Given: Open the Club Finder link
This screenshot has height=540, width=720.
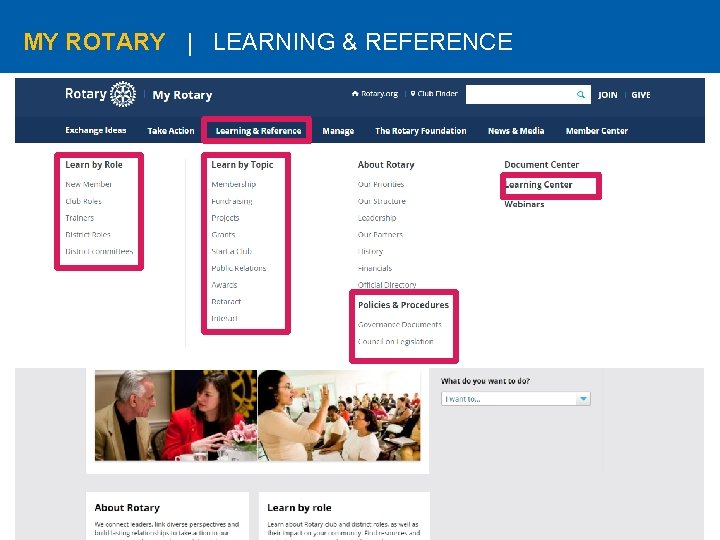Looking at the screenshot, I should [434, 94].
